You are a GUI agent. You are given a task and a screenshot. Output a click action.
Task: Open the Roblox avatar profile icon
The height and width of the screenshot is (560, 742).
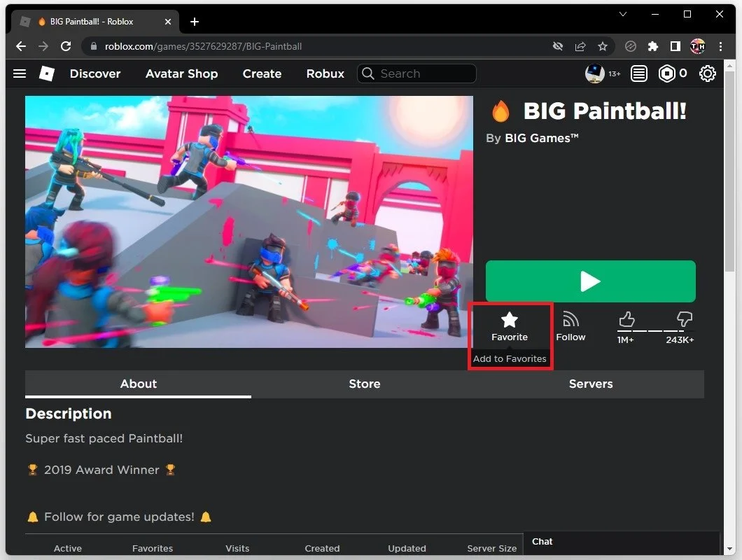coord(595,73)
